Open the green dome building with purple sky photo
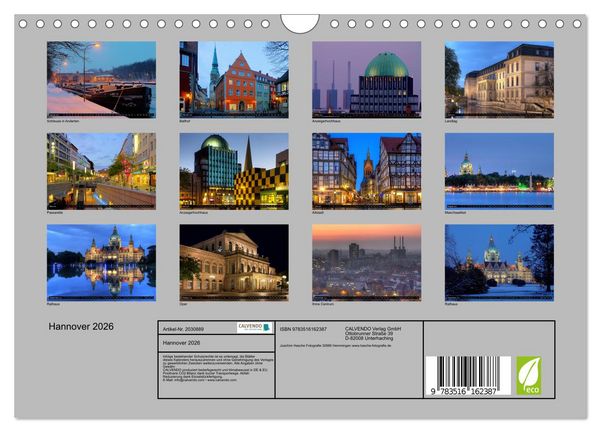 367,80
